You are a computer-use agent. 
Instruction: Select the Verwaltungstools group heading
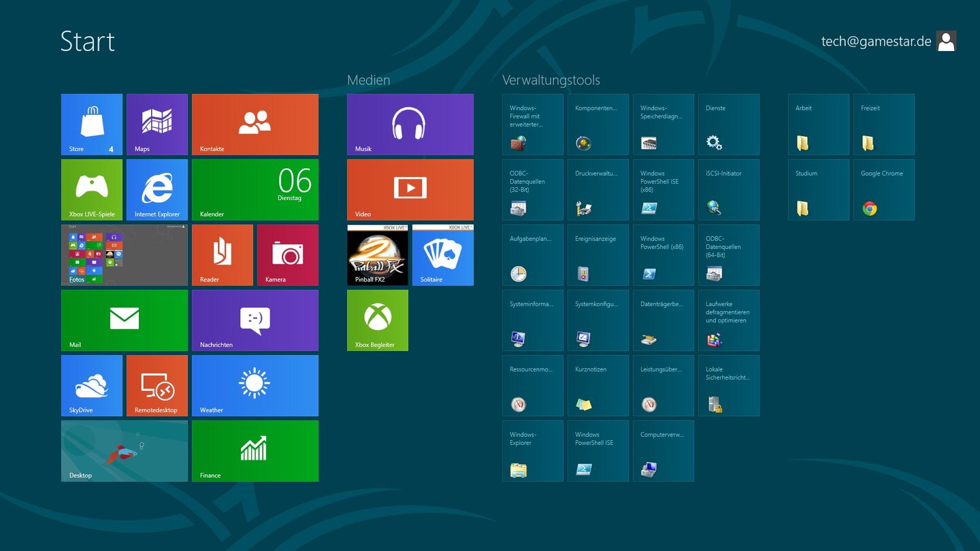(551, 80)
